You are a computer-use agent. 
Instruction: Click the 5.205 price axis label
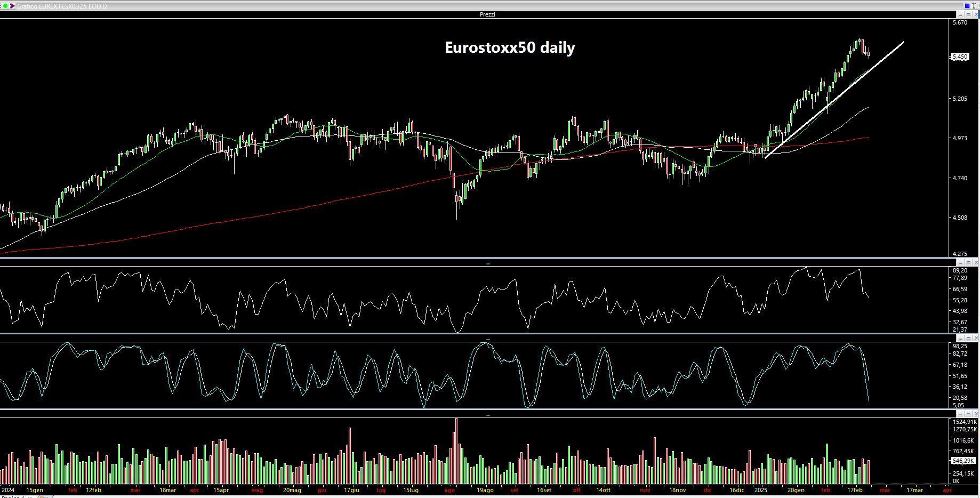960,99
